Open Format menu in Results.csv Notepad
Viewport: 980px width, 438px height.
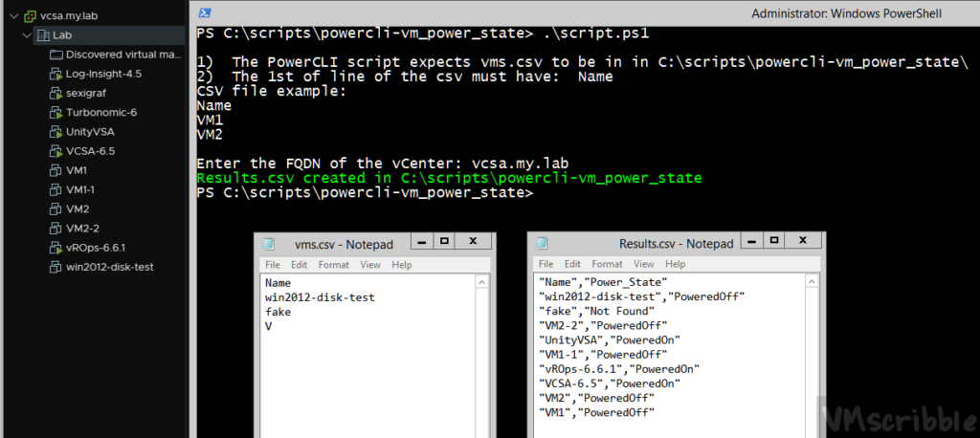tap(607, 264)
